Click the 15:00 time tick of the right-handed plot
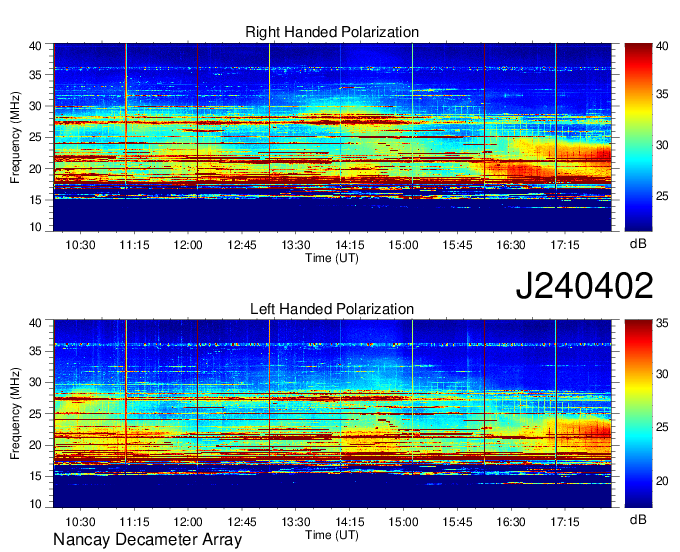 (x=403, y=245)
